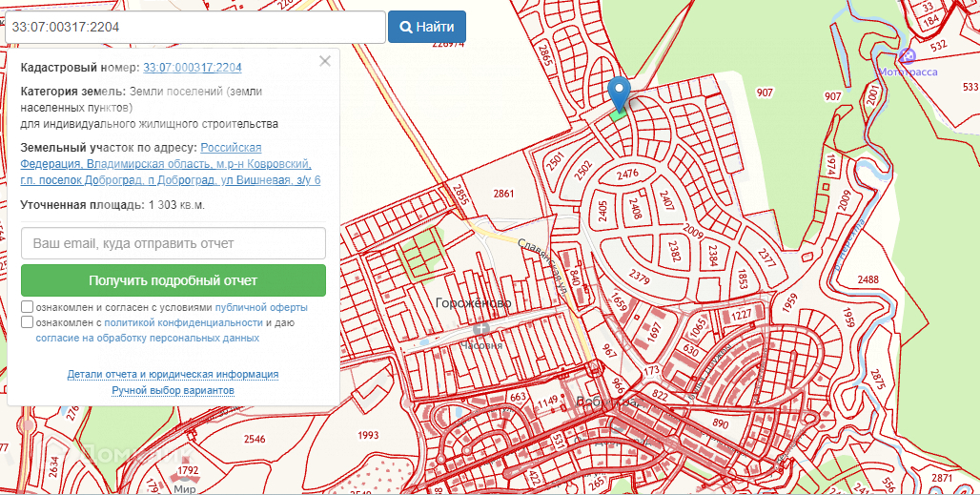Screen dimensions: 980x495
Task: Open Ручной выбор вариантов
Action: tap(173, 391)
